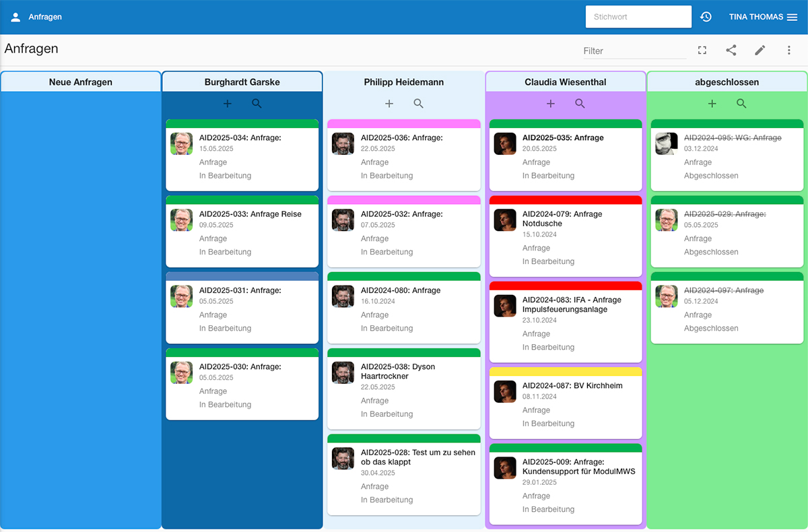Select the Neue Anfragen column header
808x532 pixels.
81,82
